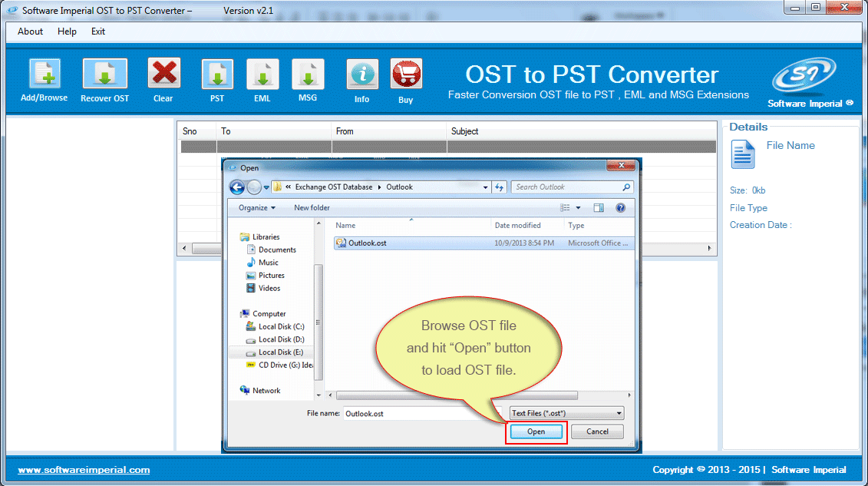Click the Outlook segment in address path
The height and width of the screenshot is (486, 868).
(399, 187)
